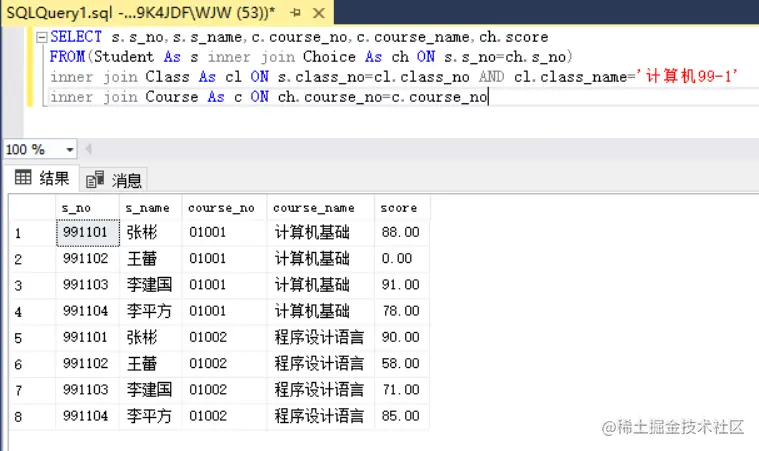Select row header 5 in results

33,338
